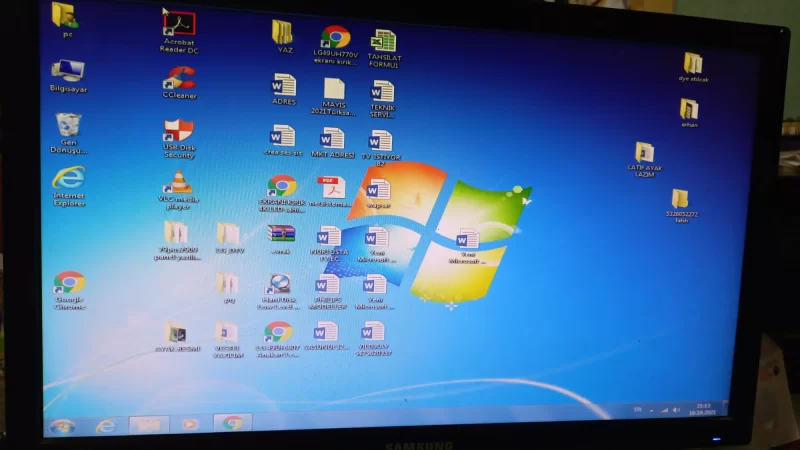Open the YILDIRAY Word document
This screenshot has height=450, width=800.
pos(373,339)
